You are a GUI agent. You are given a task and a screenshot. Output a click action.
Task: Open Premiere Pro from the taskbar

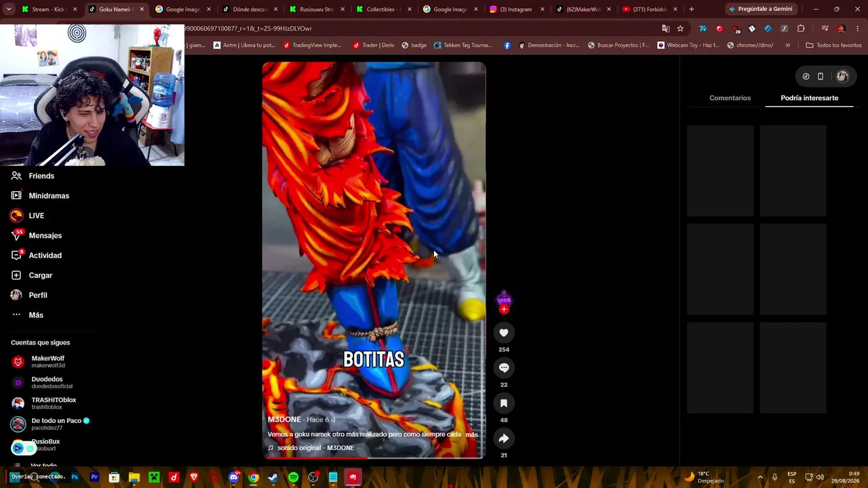[x=94, y=477]
